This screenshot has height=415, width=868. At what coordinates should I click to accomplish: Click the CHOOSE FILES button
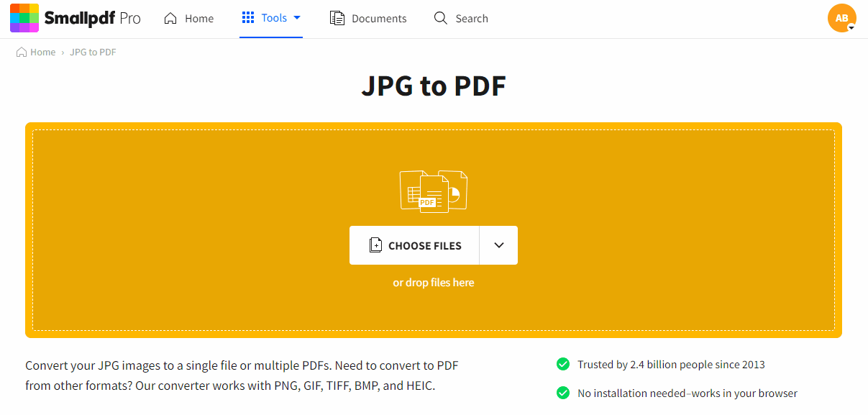[414, 245]
